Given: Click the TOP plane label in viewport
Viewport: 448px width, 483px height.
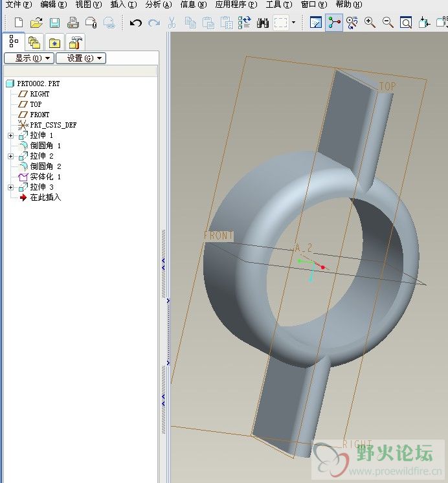Looking at the screenshot, I should (387, 86).
